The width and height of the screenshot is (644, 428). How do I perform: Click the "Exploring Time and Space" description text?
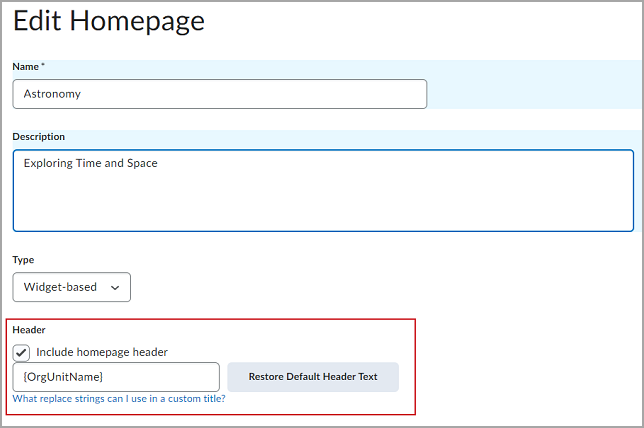(90, 163)
